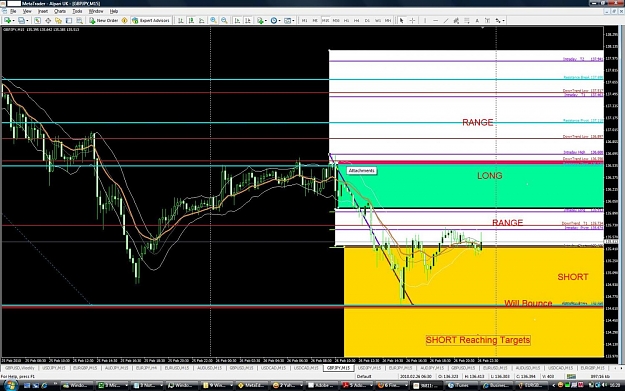The image size is (625, 391).
Task: Switch chart to bar chart type
Action: 181,20
